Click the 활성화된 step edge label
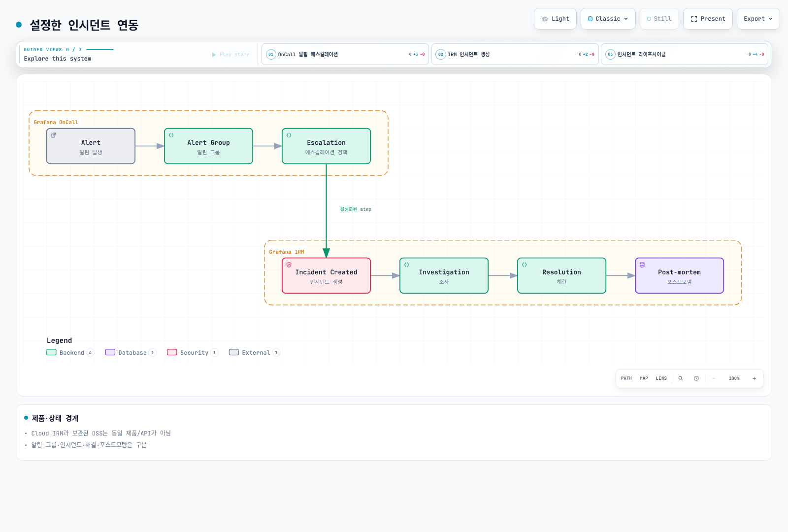The width and height of the screenshot is (788, 532). (356, 209)
